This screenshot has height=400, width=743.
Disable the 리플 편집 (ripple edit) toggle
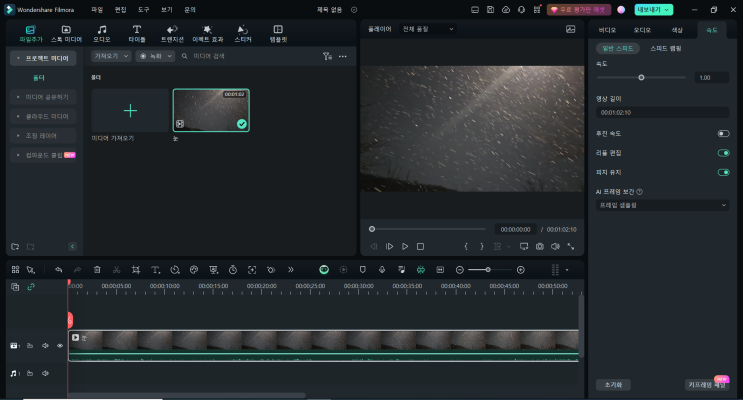coord(723,153)
